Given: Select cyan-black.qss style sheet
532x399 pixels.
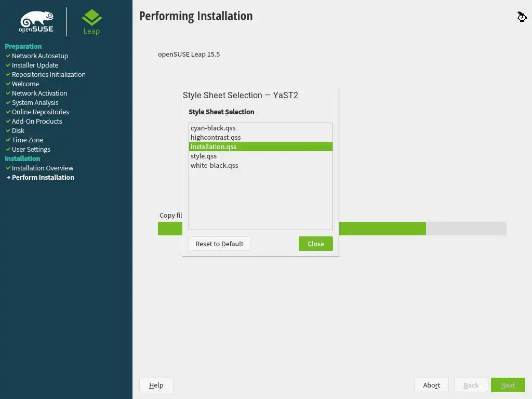Looking at the screenshot, I should click(260, 128).
